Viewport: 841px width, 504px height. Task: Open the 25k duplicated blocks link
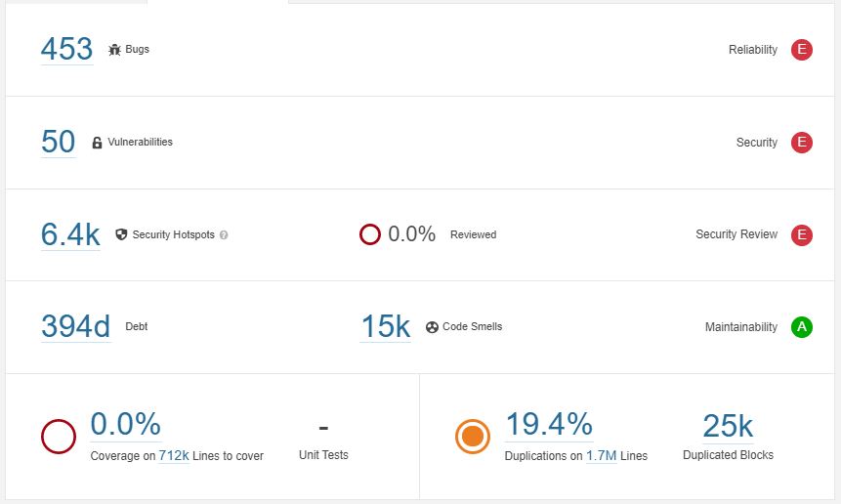[728, 426]
